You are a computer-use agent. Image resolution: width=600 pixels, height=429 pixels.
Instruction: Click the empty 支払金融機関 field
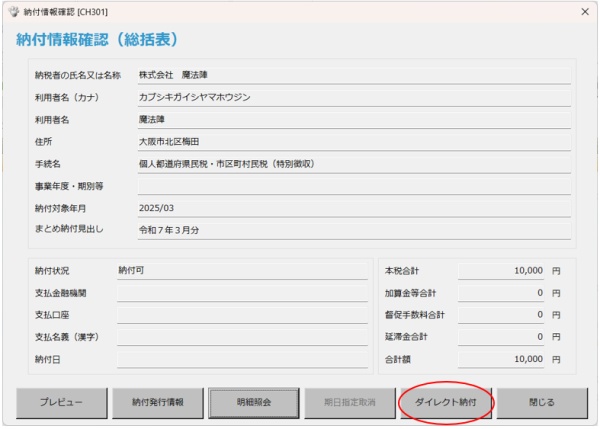pos(242,292)
